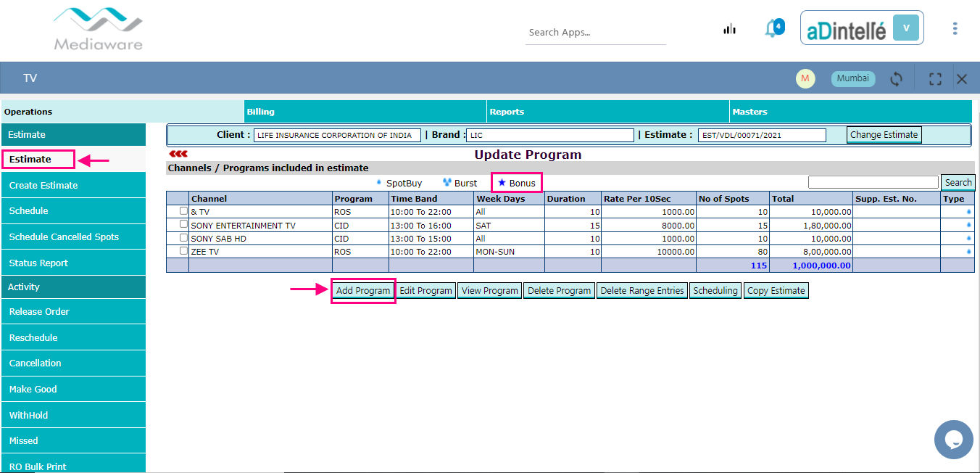Click the Brand field
980x473 pixels.
click(x=550, y=135)
